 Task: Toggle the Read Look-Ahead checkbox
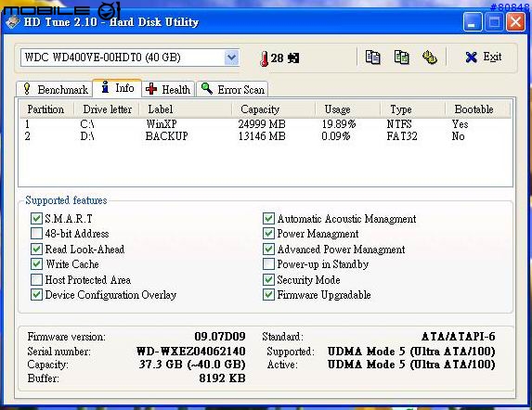tap(36, 249)
